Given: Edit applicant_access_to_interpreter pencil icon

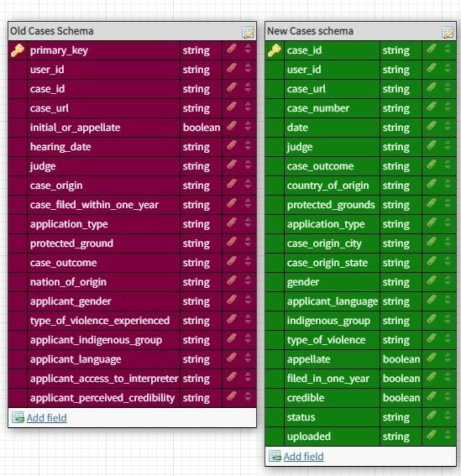Looking at the screenshot, I should point(232,377).
